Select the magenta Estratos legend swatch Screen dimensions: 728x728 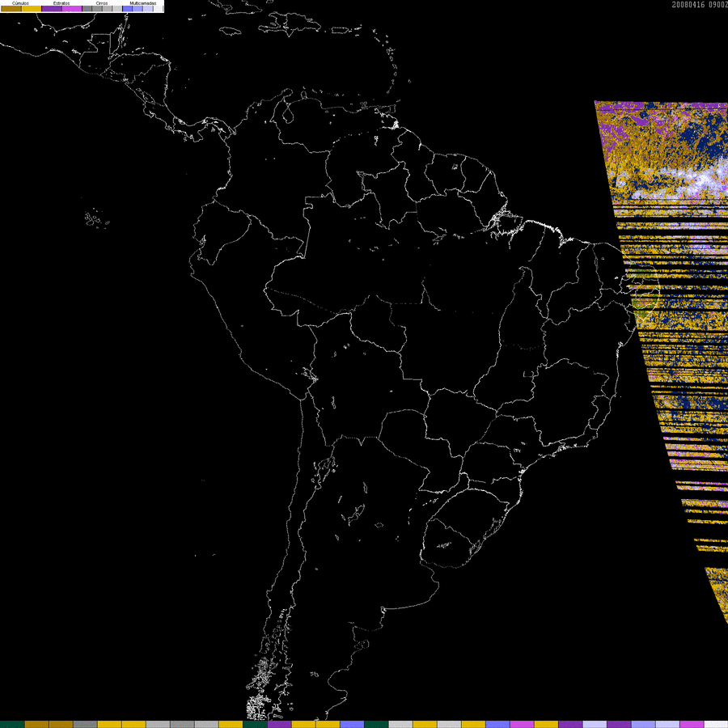click(x=72, y=8)
